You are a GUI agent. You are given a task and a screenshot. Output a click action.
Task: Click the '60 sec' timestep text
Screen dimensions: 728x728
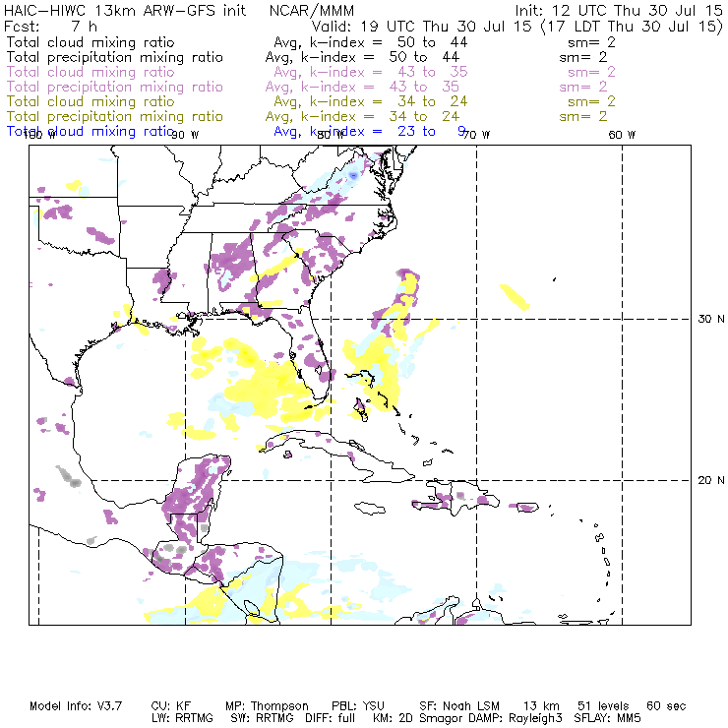tap(666, 706)
